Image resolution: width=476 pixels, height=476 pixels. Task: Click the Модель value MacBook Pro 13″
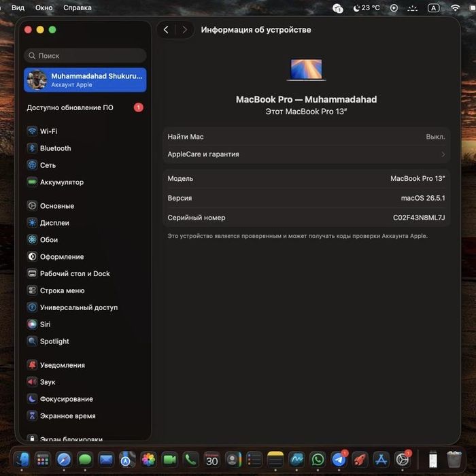(x=418, y=178)
